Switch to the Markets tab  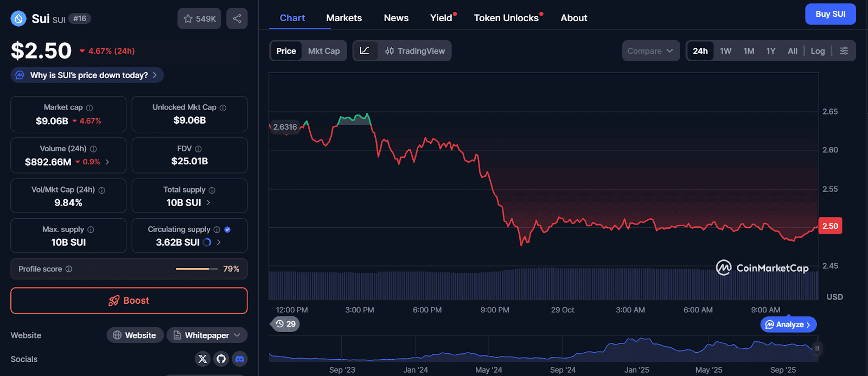[x=344, y=18]
